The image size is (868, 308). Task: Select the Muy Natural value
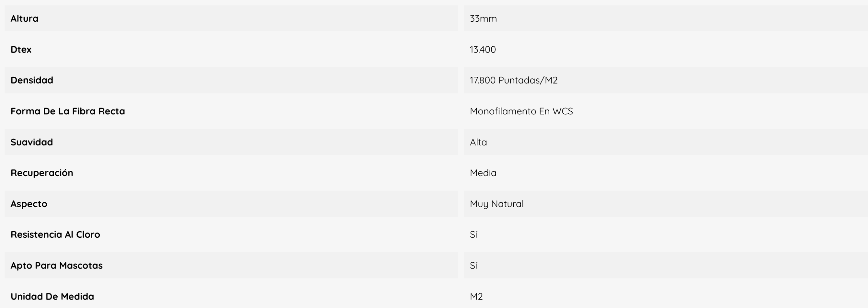pos(497,204)
